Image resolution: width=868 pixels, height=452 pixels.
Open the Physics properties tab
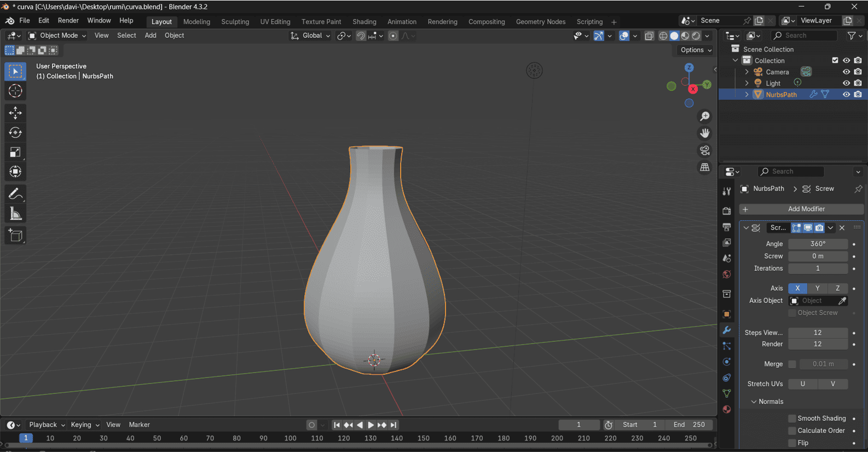coord(727,362)
